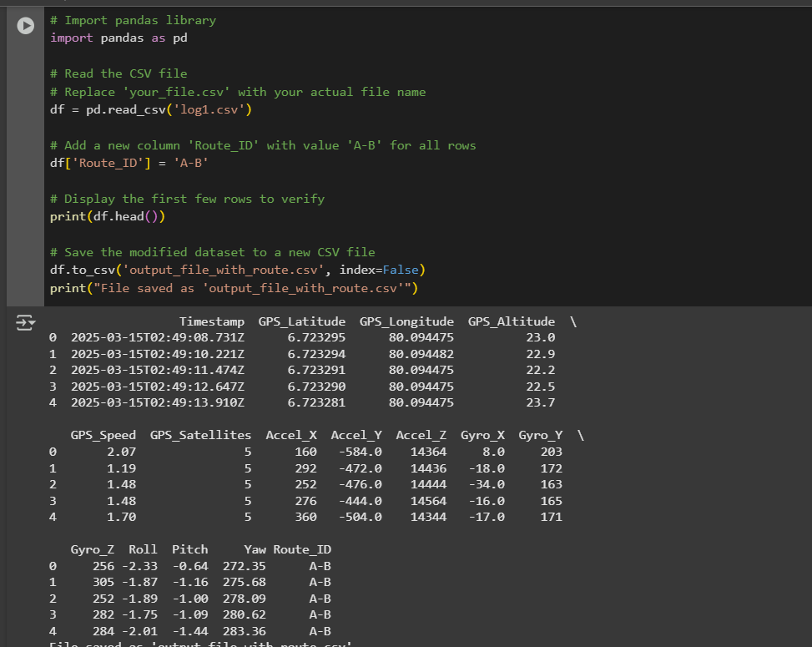
Task: Click the '# Read the CSV file' comment
Action: coord(119,73)
